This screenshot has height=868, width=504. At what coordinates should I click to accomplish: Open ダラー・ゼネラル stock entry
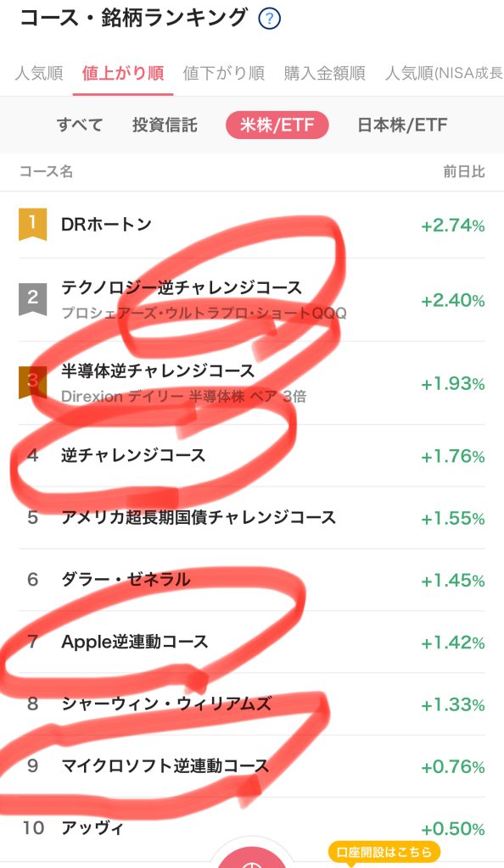tap(252, 580)
